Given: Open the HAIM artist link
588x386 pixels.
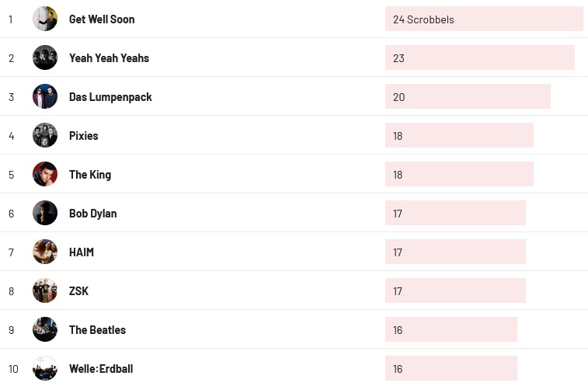Looking at the screenshot, I should (x=82, y=252).
